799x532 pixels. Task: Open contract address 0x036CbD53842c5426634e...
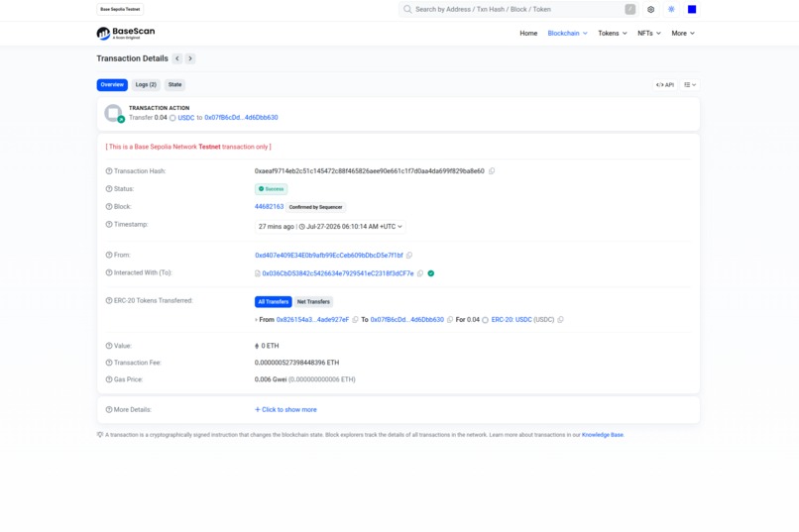point(338,273)
